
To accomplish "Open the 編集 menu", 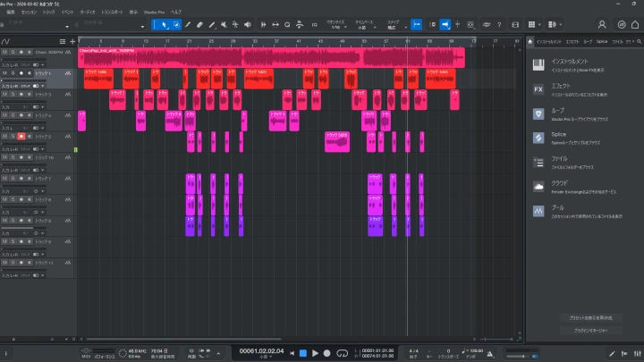I will 11,13.
